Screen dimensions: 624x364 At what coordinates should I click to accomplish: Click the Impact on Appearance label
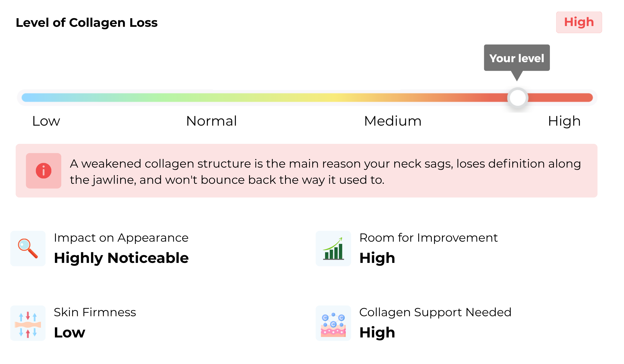click(x=121, y=238)
